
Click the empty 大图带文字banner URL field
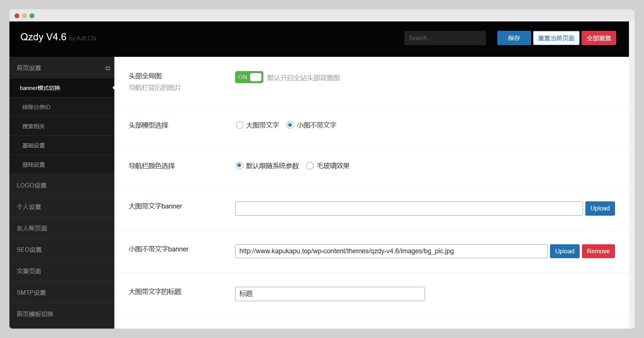409,209
